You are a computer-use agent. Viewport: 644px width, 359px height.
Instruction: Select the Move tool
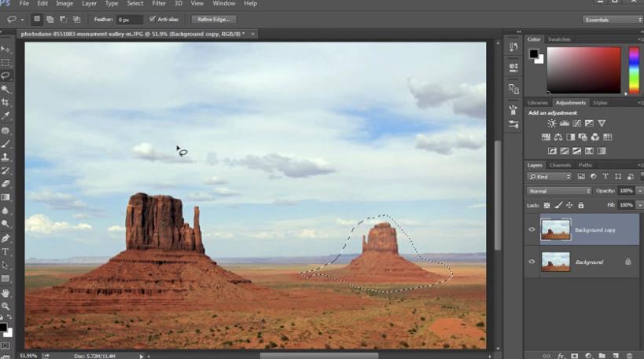pos(6,49)
